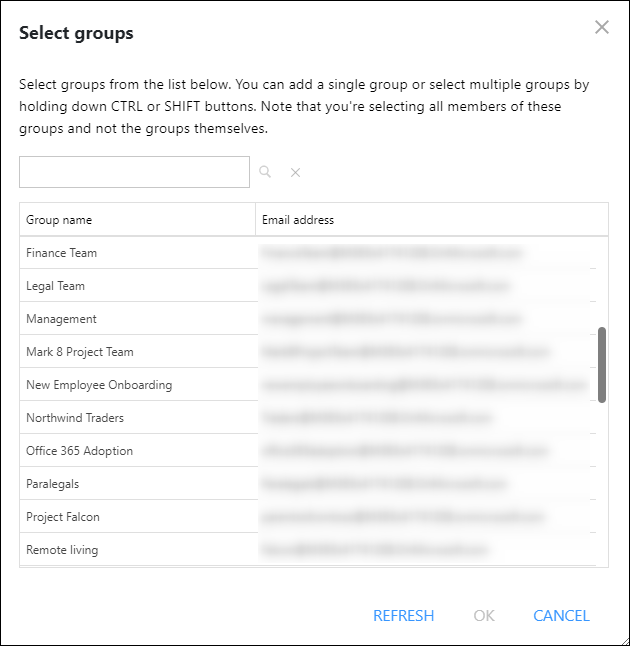630x646 pixels.
Task: Select Office 365 Adoption group
Action: click(307, 450)
